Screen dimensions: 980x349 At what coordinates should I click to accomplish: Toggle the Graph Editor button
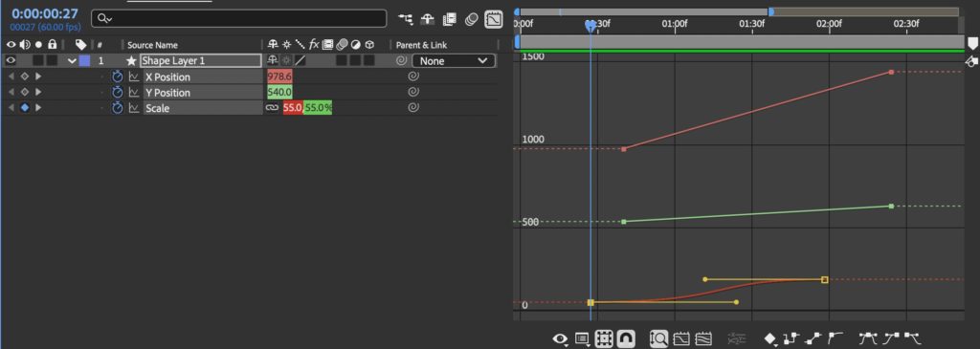click(x=494, y=19)
